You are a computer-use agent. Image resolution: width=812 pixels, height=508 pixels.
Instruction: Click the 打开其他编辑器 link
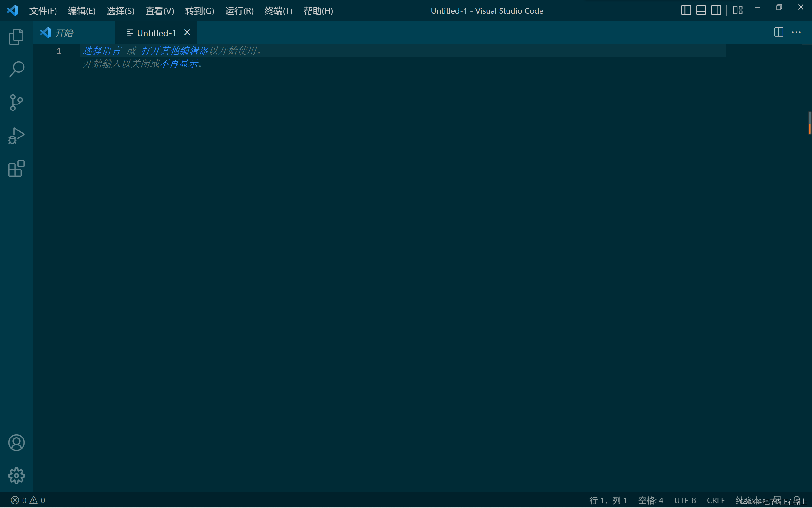click(175, 51)
